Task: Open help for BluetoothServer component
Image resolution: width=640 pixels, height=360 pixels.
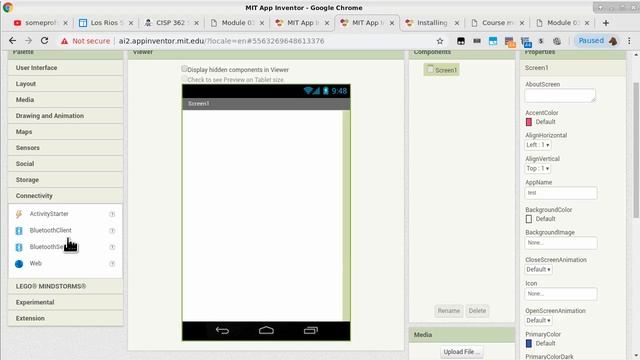Action: pyautogui.click(x=112, y=247)
